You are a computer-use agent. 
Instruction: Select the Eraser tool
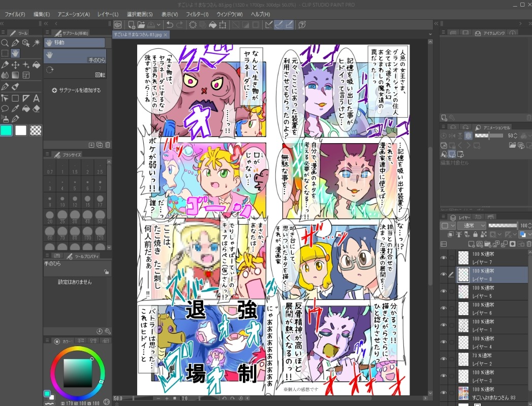tap(37, 108)
